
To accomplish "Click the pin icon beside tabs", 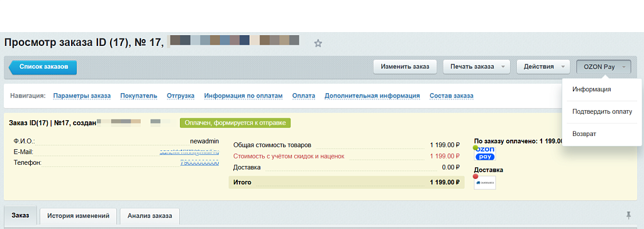I will pos(628,215).
